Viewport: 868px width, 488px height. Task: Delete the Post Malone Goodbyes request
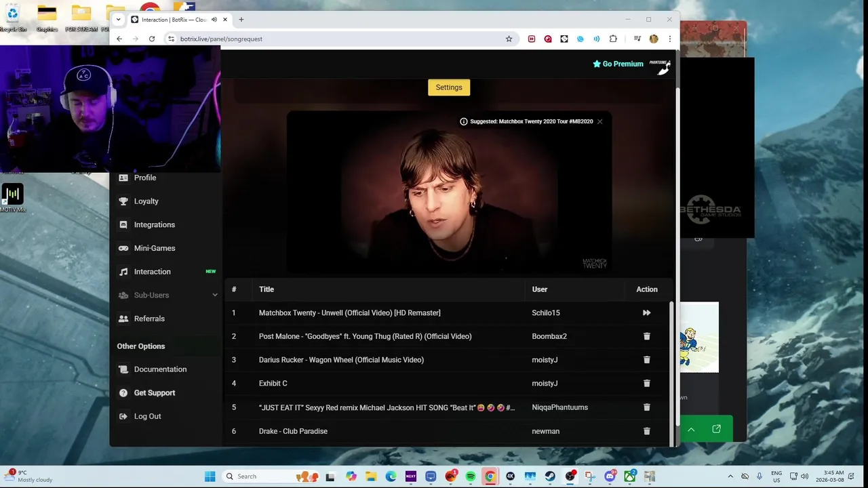point(646,336)
